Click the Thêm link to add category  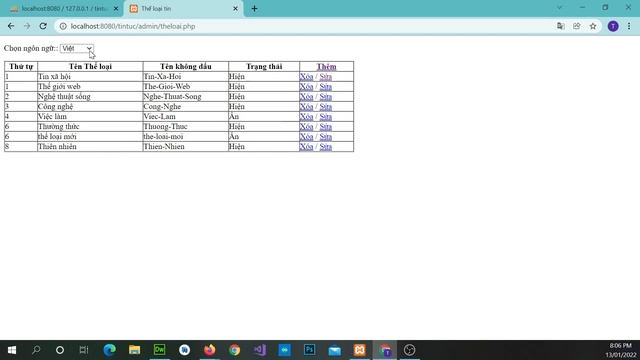tap(327, 67)
